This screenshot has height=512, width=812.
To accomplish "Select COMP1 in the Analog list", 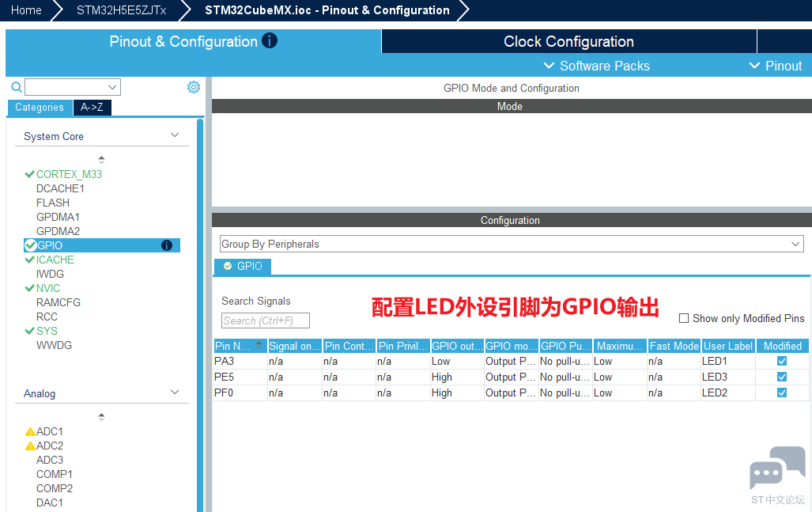I will pos(55,474).
